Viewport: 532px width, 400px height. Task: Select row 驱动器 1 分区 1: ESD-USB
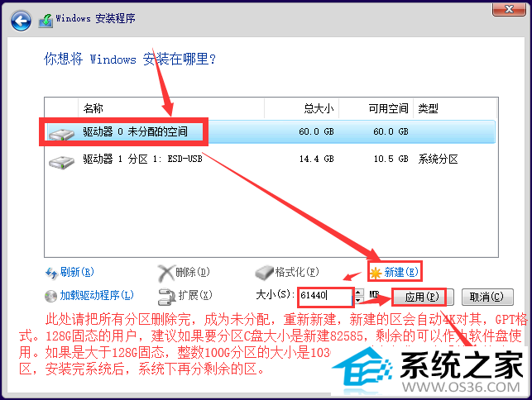[271, 159]
